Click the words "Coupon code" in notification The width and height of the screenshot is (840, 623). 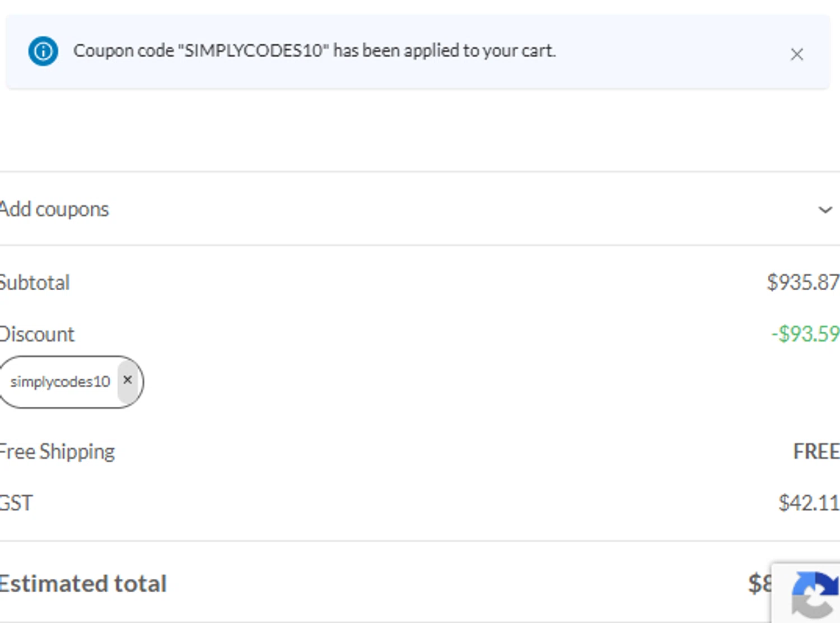(123, 51)
